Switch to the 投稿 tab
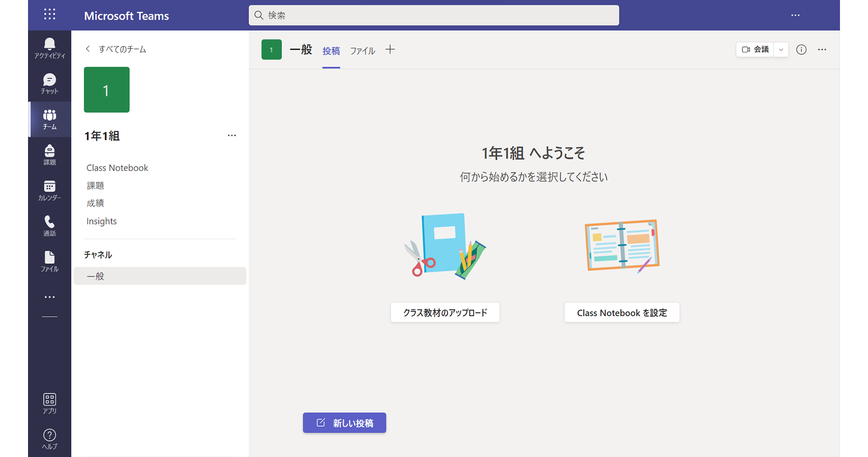868x457 pixels. [x=331, y=51]
